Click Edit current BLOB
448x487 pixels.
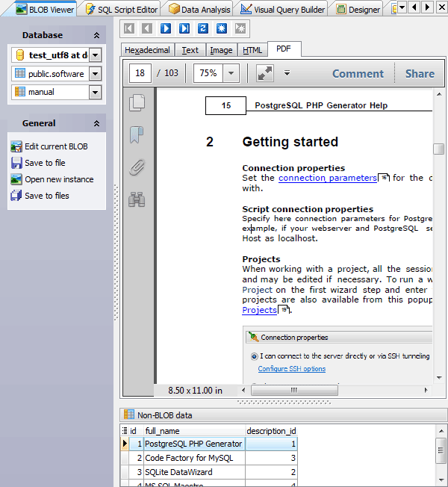click(x=56, y=146)
